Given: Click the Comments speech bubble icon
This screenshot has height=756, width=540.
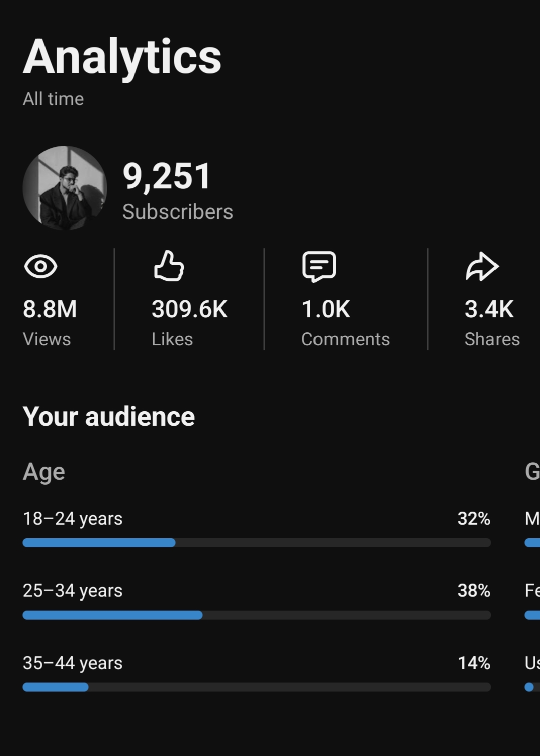Looking at the screenshot, I should coord(319,267).
